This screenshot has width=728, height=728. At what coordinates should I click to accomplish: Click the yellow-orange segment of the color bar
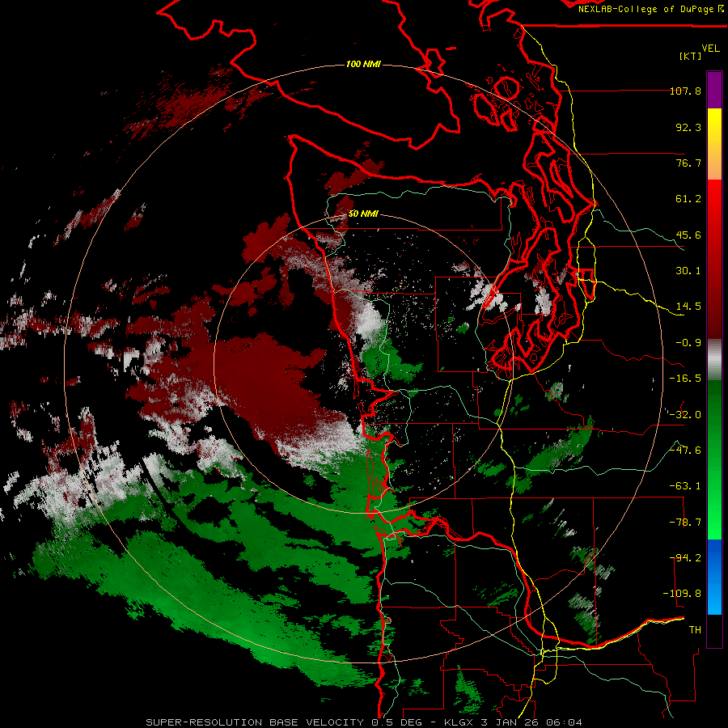point(714,144)
